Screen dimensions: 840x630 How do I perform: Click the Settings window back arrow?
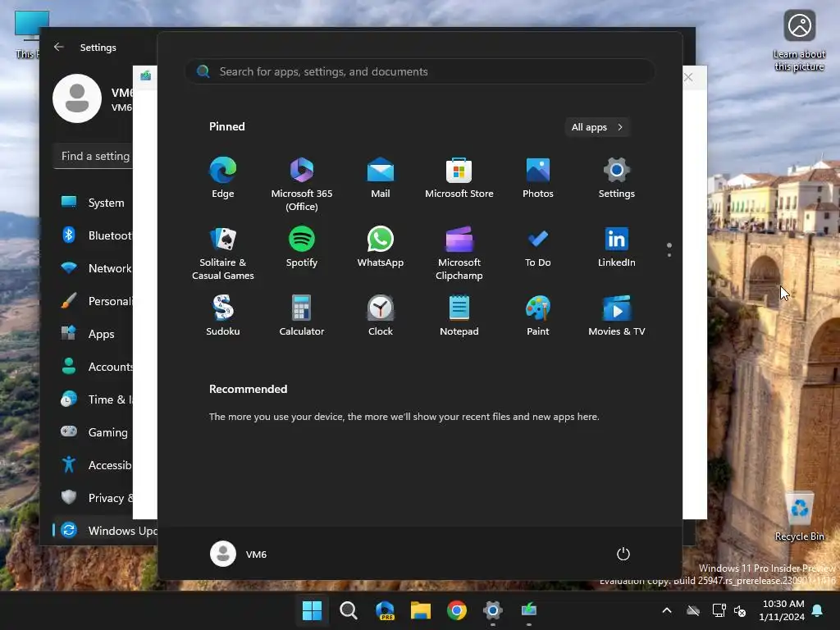coord(59,47)
